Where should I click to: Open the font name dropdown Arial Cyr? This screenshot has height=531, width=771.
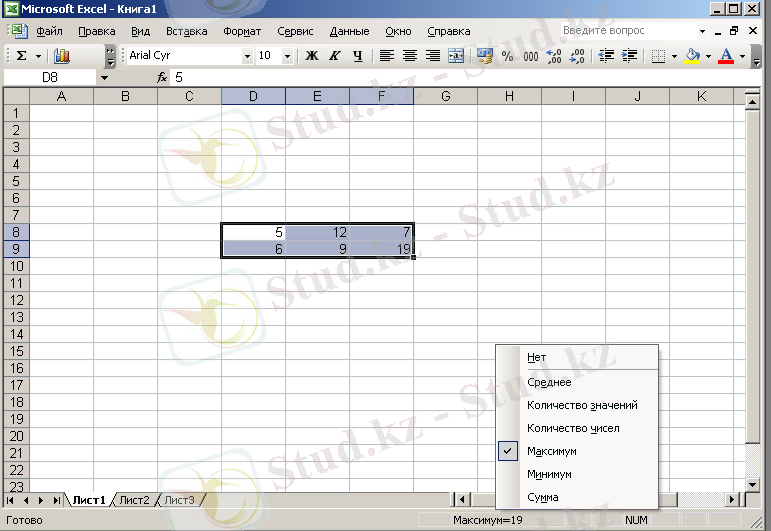247,56
